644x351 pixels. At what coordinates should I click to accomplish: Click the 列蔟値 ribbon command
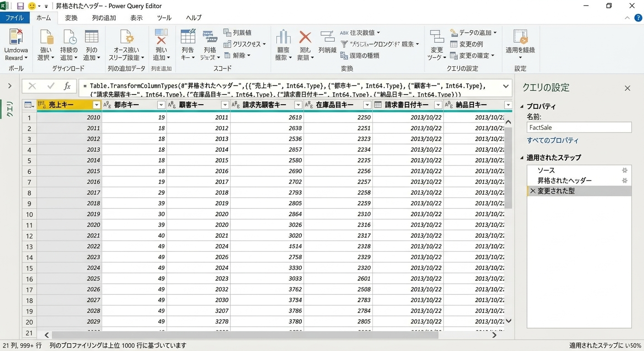click(x=237, y=32)
